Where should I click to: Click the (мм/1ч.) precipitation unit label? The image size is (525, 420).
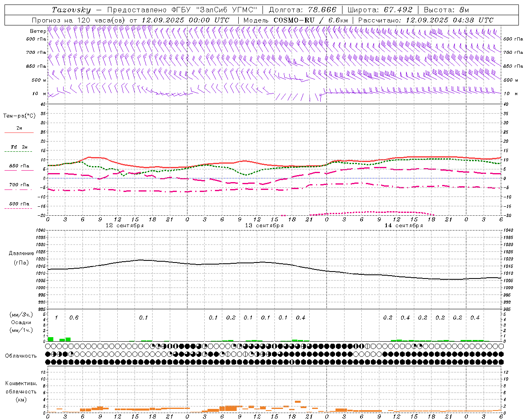21,330
